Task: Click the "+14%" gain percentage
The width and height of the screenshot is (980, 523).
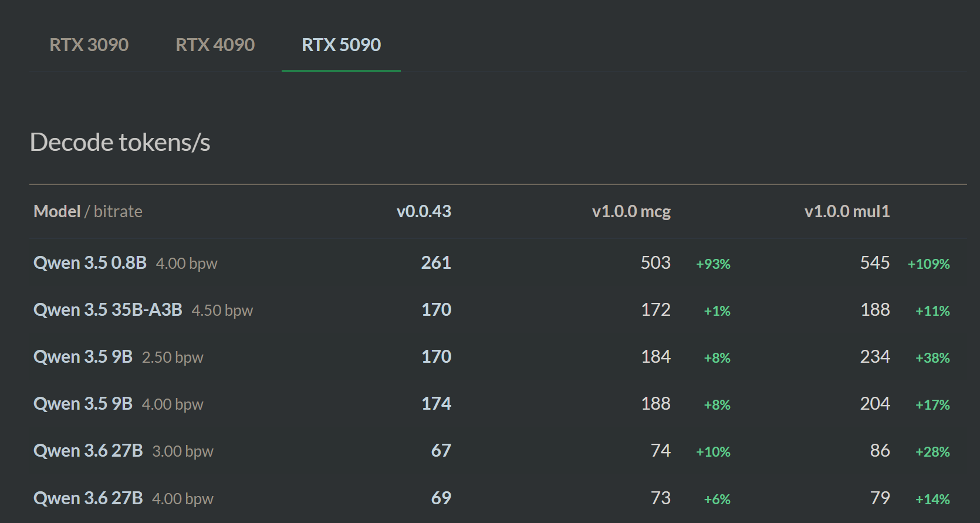Action: coord(932,500)
